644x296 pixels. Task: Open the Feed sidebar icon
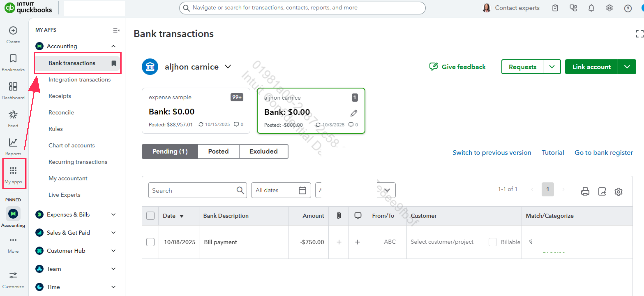[x=13, y=115]
